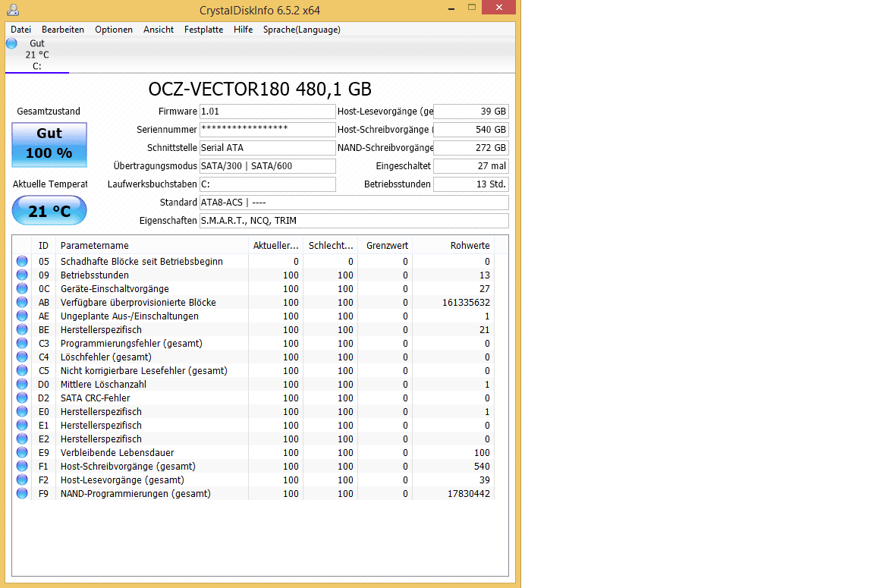Click the Aktueller... column header
874x588 pixels.
(275, 245)
